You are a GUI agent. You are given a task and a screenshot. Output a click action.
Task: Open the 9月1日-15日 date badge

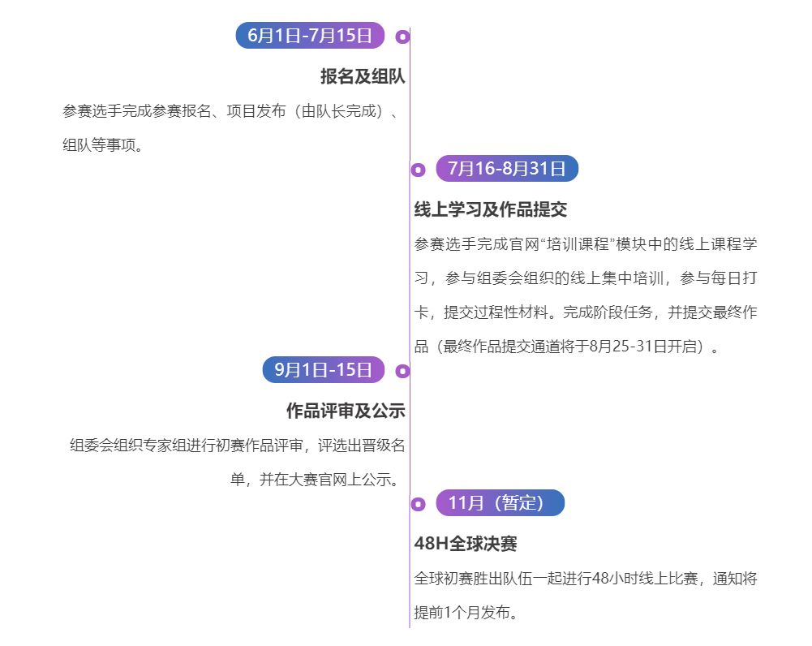(x=323, y=370)
